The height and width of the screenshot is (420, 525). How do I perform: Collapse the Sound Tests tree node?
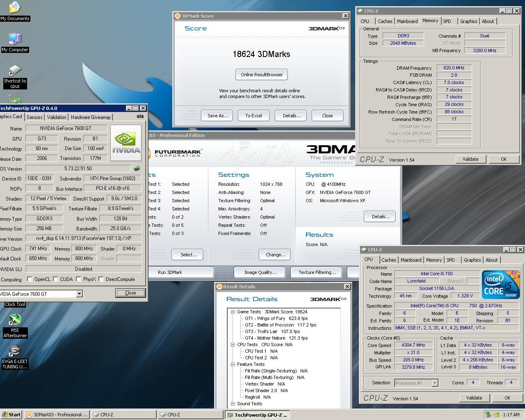coord(233,404)
